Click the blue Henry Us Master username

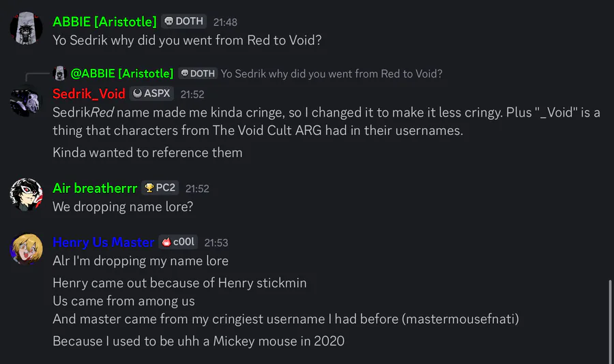coord(103,242)
